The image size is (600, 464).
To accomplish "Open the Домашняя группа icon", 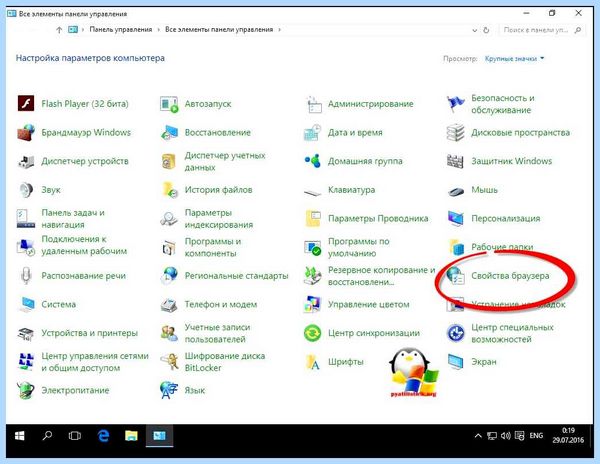I will click(312, 161).
